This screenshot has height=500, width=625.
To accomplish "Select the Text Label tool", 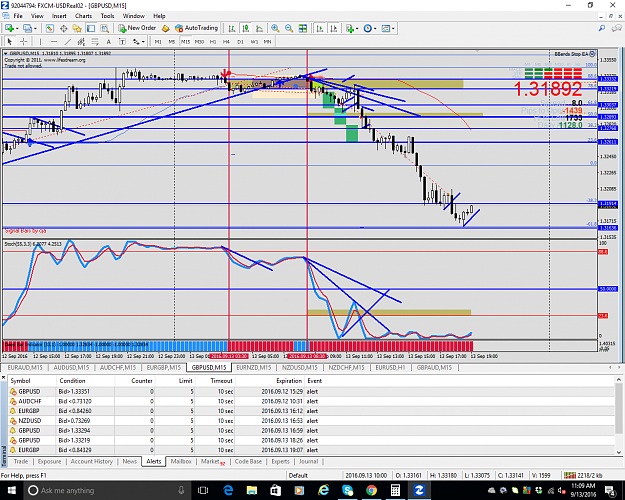I will [x=122, y=41].
